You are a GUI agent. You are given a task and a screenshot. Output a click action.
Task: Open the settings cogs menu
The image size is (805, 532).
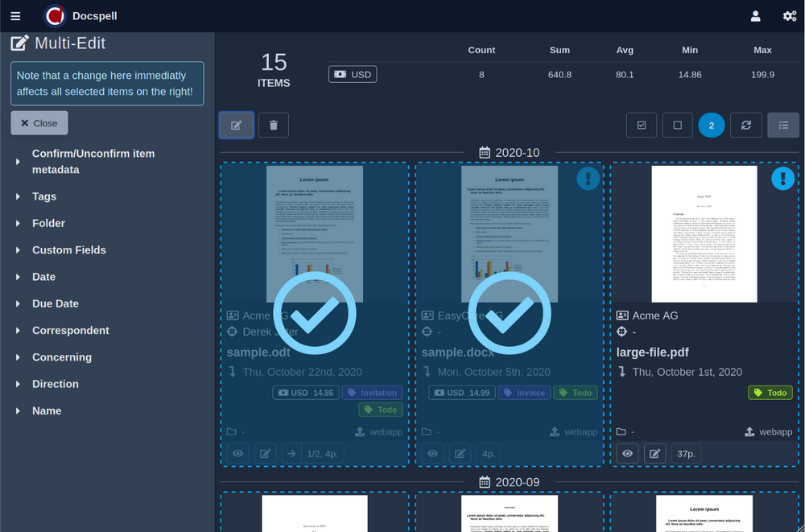789,16
